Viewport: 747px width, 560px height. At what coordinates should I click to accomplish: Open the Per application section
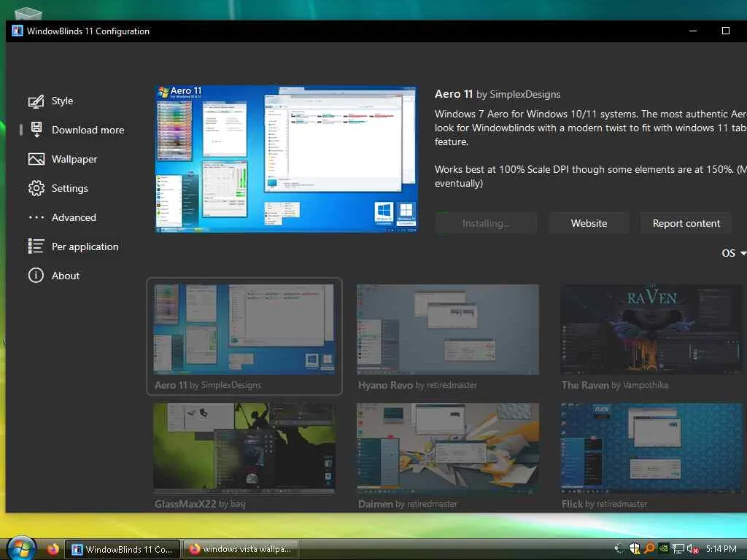pos(85,246)
